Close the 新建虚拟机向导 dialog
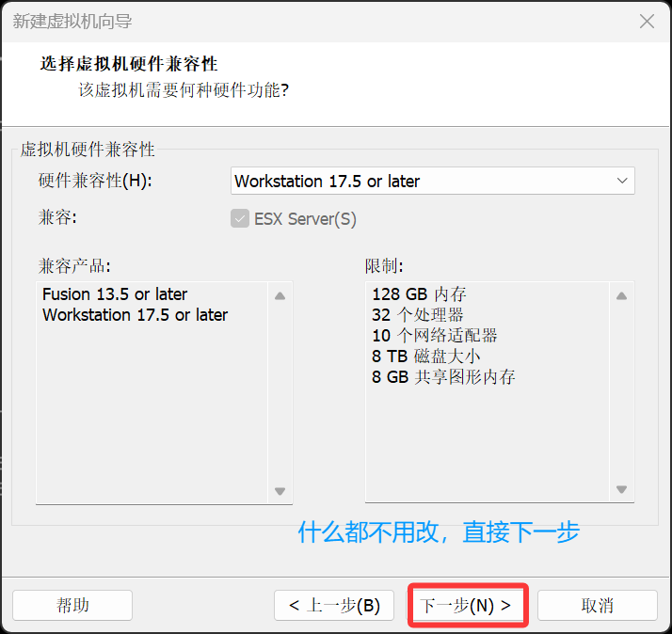 coord(647,21)
